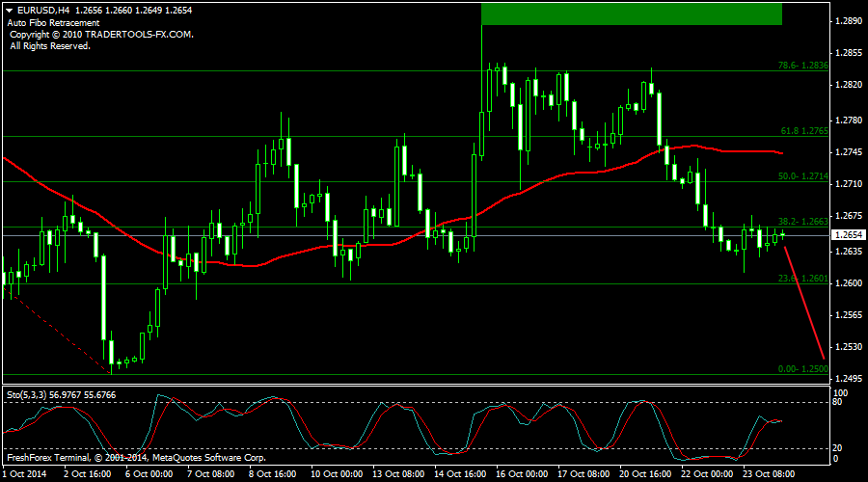Click the 1.2820 price scale value
Screen dimensions: 868x482
click(849, 85)
